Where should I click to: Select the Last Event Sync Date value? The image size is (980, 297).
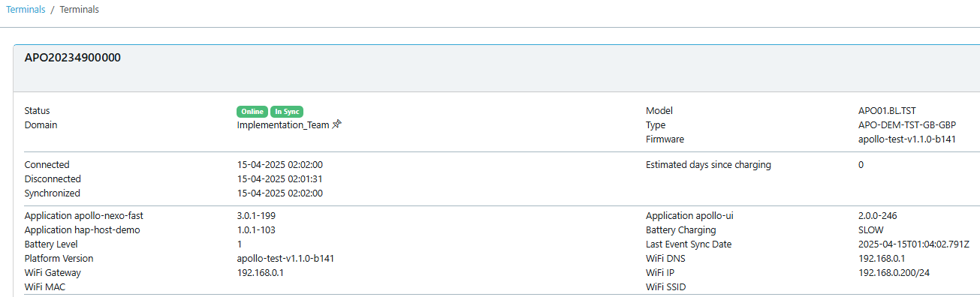[x=914, y=244]
